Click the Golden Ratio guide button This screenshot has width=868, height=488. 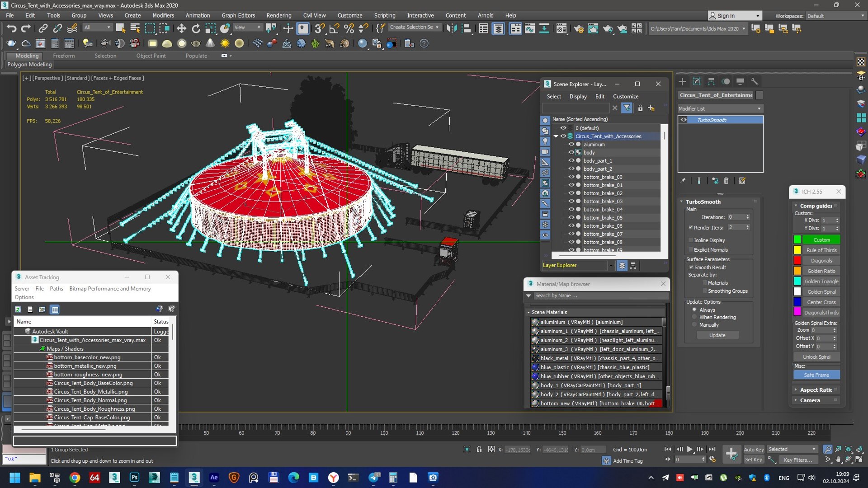click(x=821, y=271)
